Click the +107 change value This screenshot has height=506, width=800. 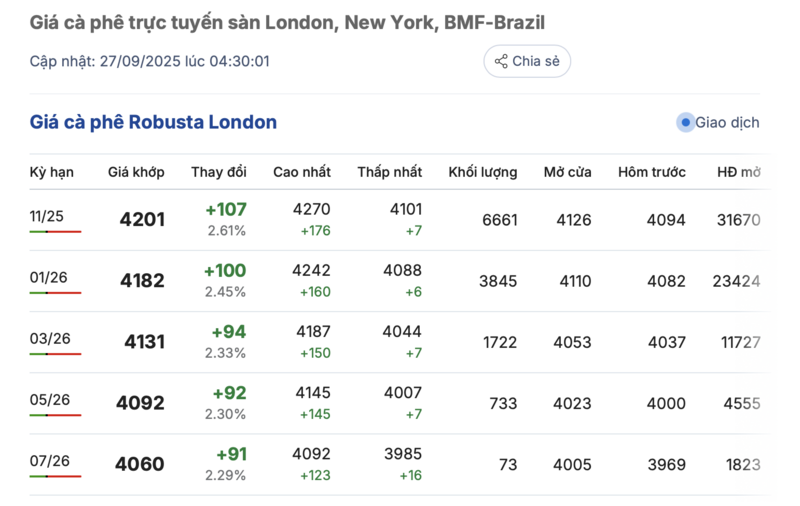coord(226,210)
